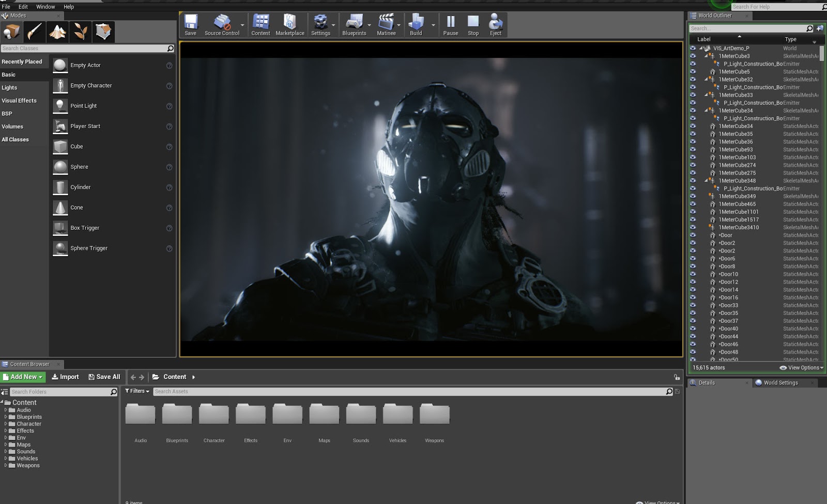Click the Import button

click(x=65, y=376)
